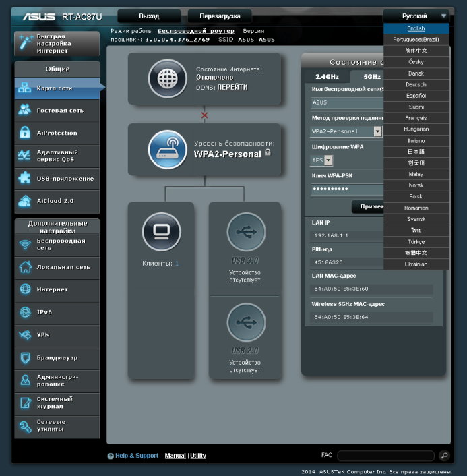This screenshot has width=467, height=476.
Task: Open the WPA2-Personal authentication dropdown
Action: click(x=377, y=131)
